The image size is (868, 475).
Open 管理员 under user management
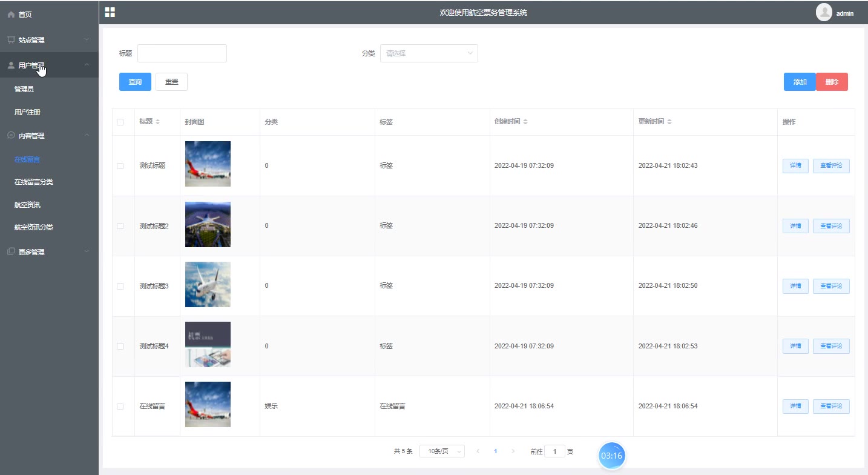click(x=24, y=89)
